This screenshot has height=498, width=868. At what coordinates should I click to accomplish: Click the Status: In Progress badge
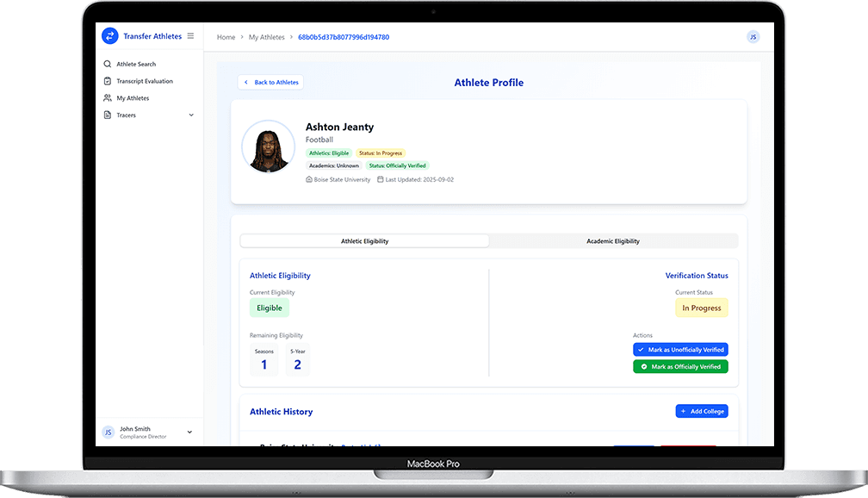point(381,153)
